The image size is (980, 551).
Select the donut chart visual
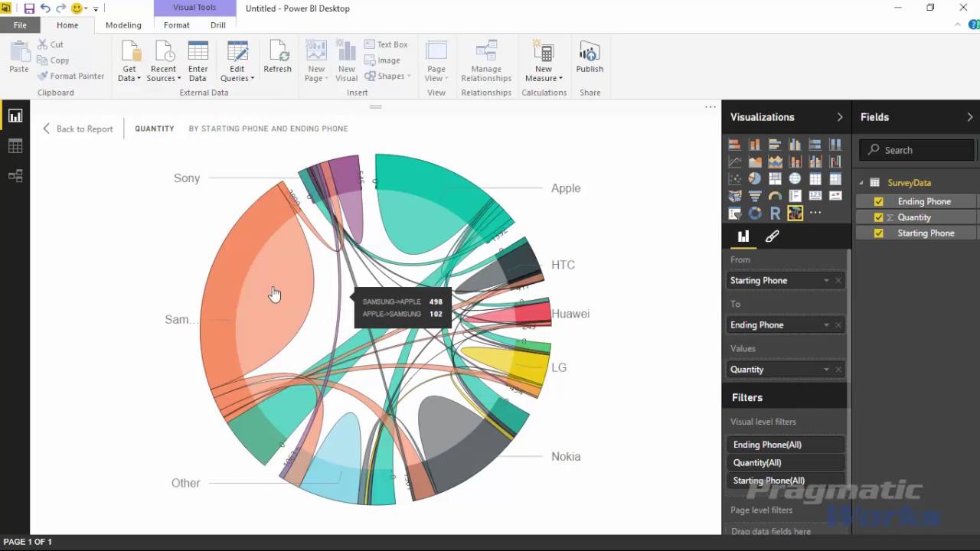click(755, 214)
